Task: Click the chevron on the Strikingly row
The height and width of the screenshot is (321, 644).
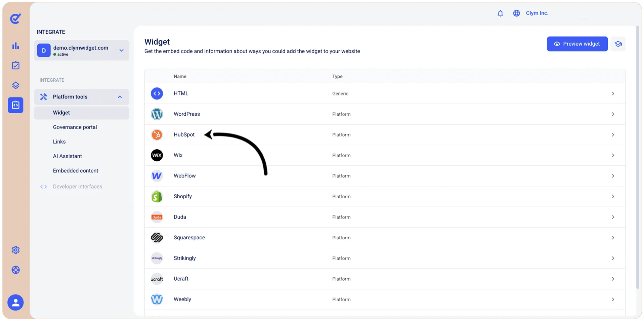Action: pos(613,258)
